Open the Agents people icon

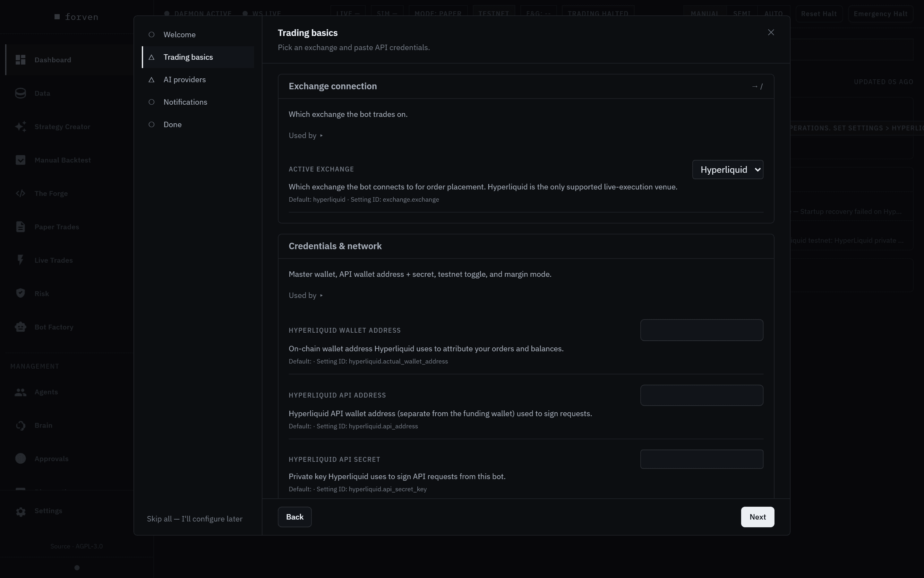(x=21, y=392)
